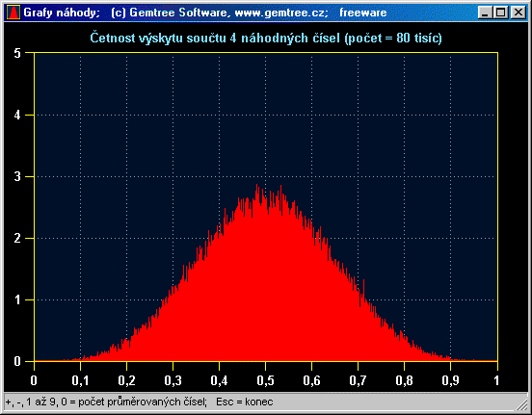Viewport: 532px width, 415px height.
Task: Click the x-axis label 0,5
Action: [265, 380]
